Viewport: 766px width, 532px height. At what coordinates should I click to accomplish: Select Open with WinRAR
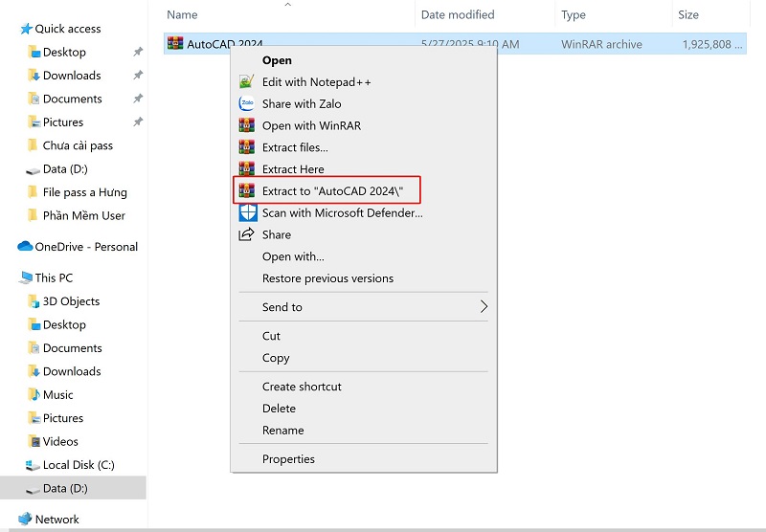[x=311, y=125]
